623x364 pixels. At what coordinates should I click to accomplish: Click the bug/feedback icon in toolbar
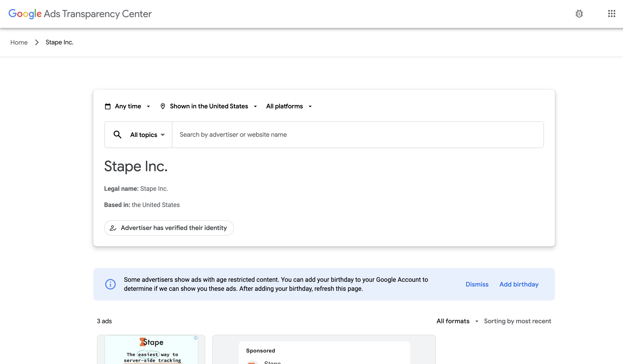[x=579, y=14]
